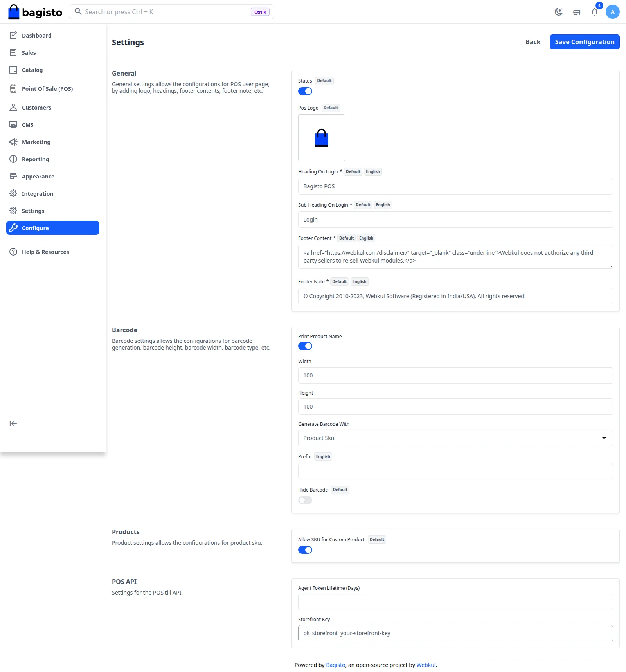Click the barcode Height field
Viewport: 626px width, 672px height.
pos(455,407)
